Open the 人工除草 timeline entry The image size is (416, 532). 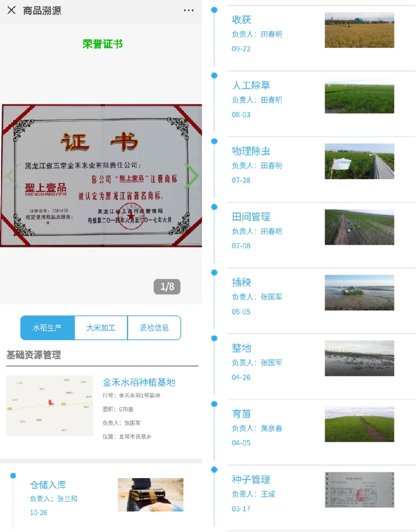tap(251, 85)
